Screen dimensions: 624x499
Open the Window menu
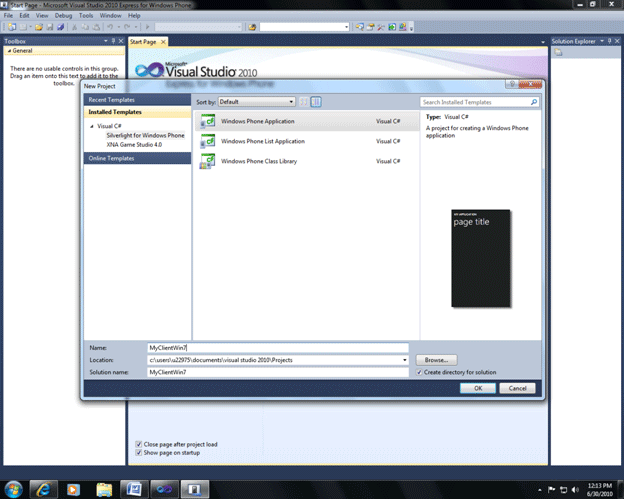[x=110, y=16]
